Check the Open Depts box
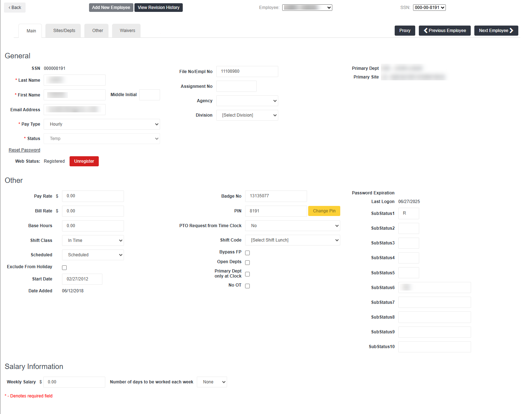Image resolution: width=532 pixels, height=414 pixels. pos(247,262)
